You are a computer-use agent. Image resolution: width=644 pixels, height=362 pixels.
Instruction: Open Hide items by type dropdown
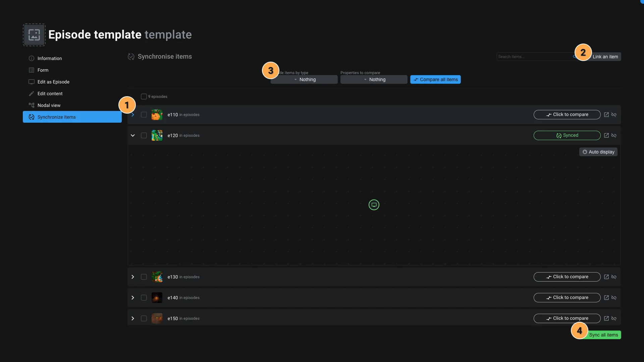click(304, 79)
